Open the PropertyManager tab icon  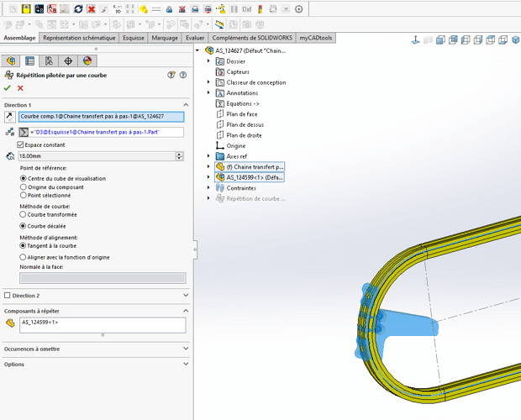[29, 60]
